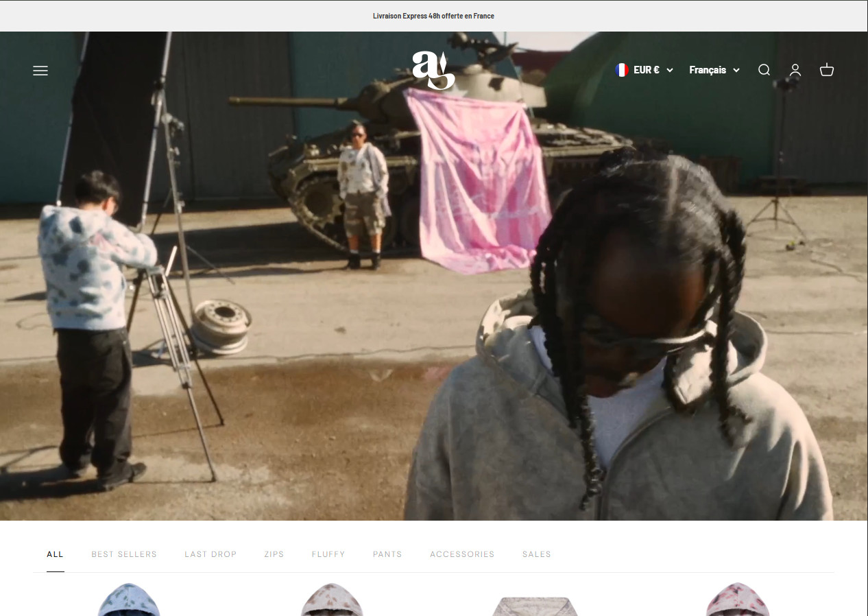The width and height of the screenshot is (868, 616).
Task: Expand the Français language dropdown
Action: pos(714,70)
